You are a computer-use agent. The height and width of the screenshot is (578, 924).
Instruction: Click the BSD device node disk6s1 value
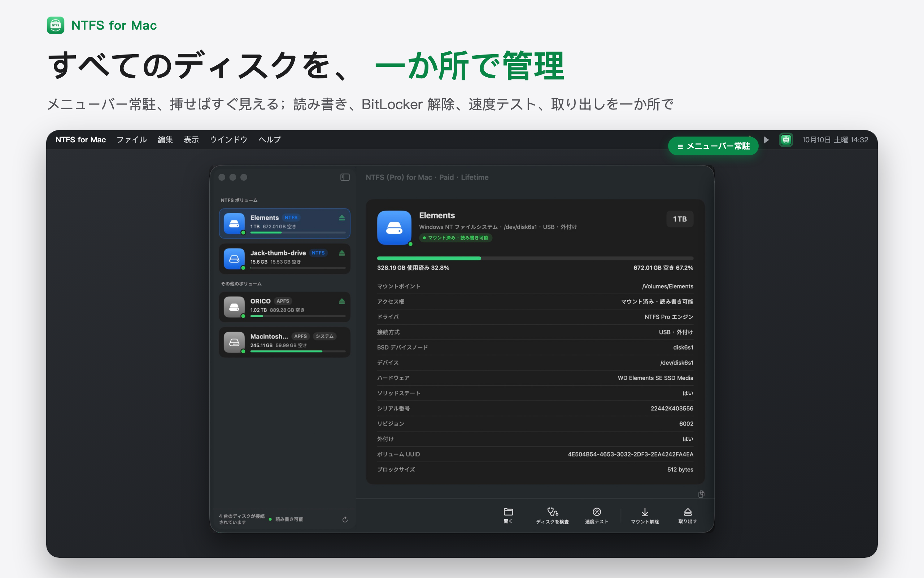tap(683, 348)
